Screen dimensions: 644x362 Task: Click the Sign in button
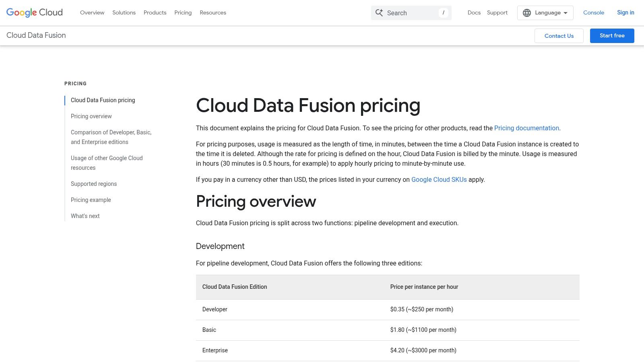click(x=625, y=12)
